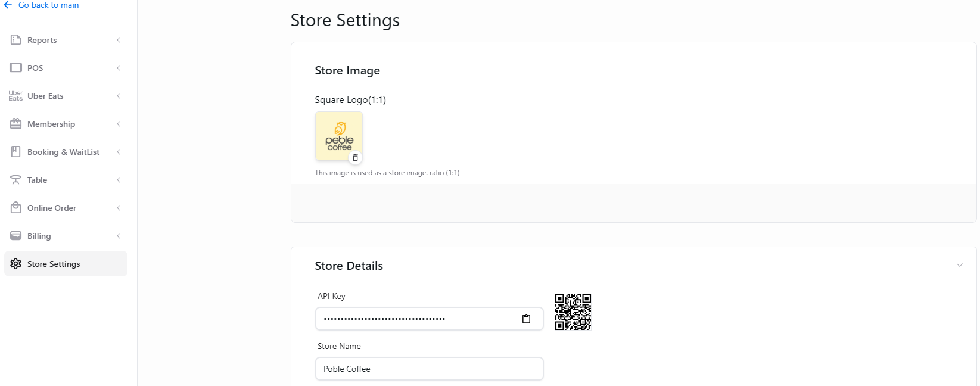Select Store Settings menu item

point(66,264)
